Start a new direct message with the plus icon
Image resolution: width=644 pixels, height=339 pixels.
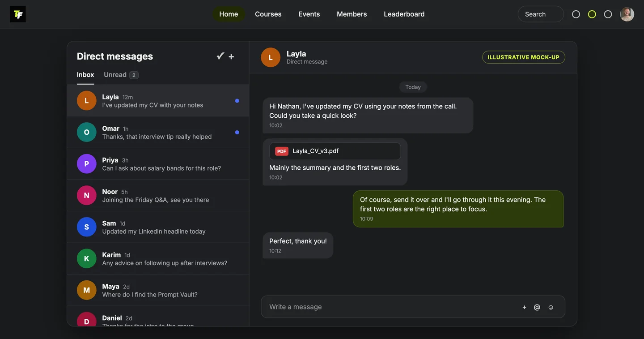[231, 56]
